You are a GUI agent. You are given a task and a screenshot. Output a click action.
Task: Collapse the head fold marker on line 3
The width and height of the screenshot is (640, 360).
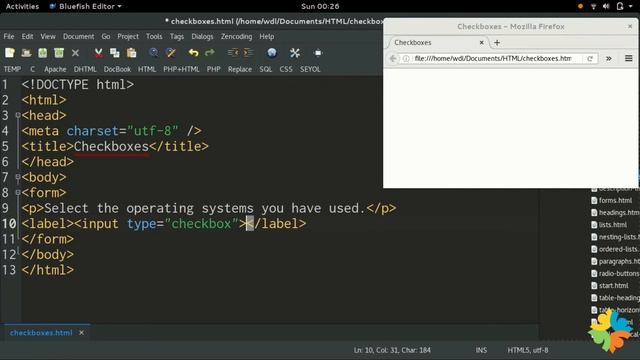(18, 116)
